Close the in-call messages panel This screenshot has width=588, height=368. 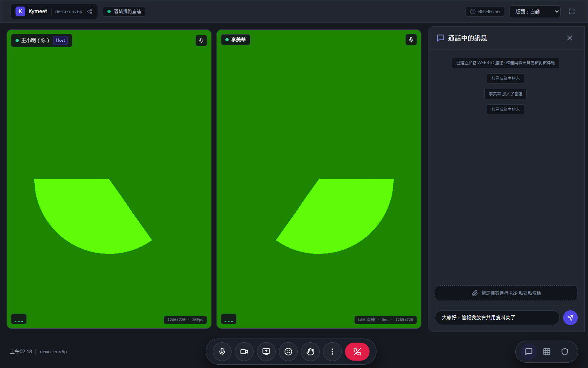[x=570, y=38]
